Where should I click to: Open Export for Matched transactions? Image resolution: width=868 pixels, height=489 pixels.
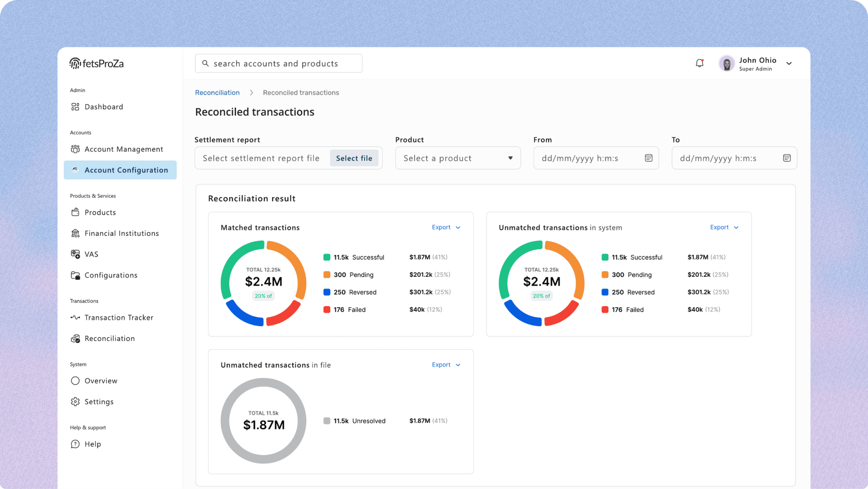[446, 227]
